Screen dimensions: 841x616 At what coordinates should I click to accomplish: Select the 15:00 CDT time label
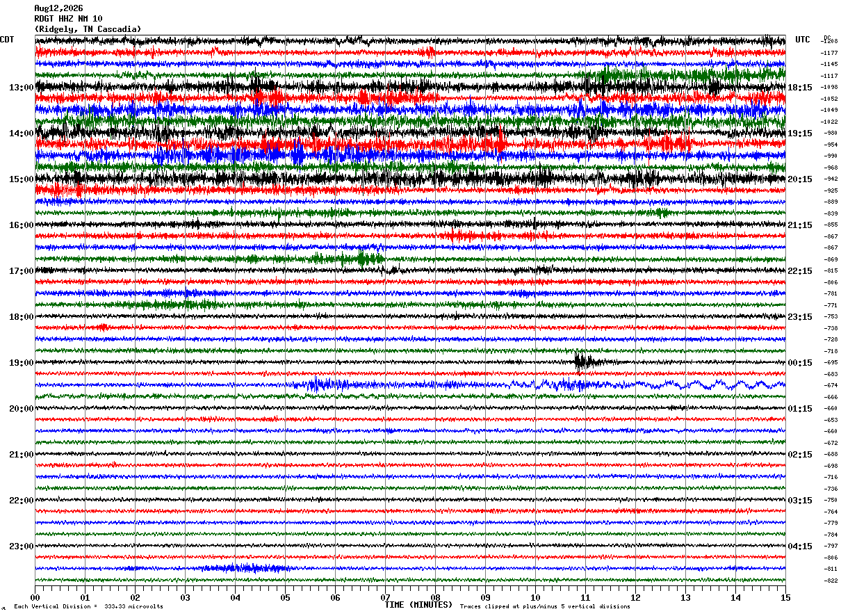point(22,179)
